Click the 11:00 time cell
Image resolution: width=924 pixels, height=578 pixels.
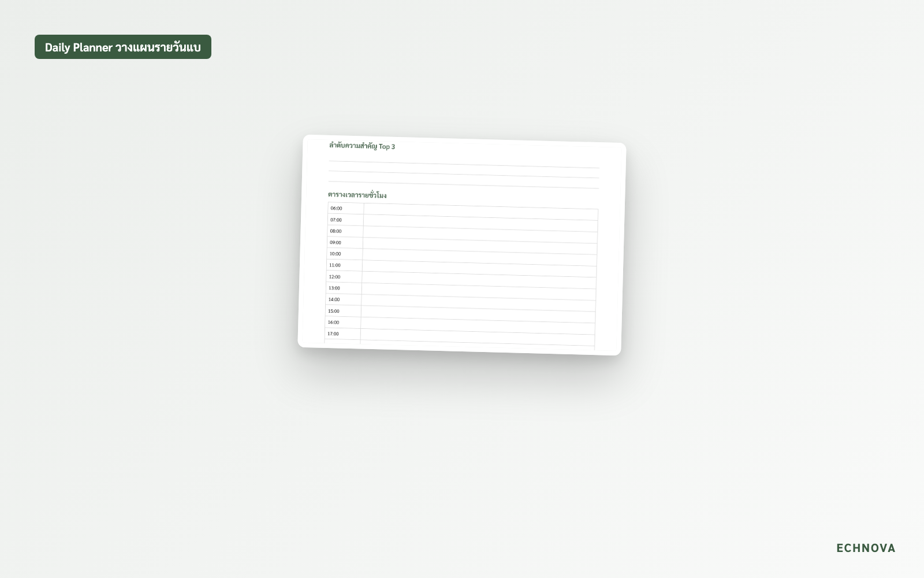(344, 265)
